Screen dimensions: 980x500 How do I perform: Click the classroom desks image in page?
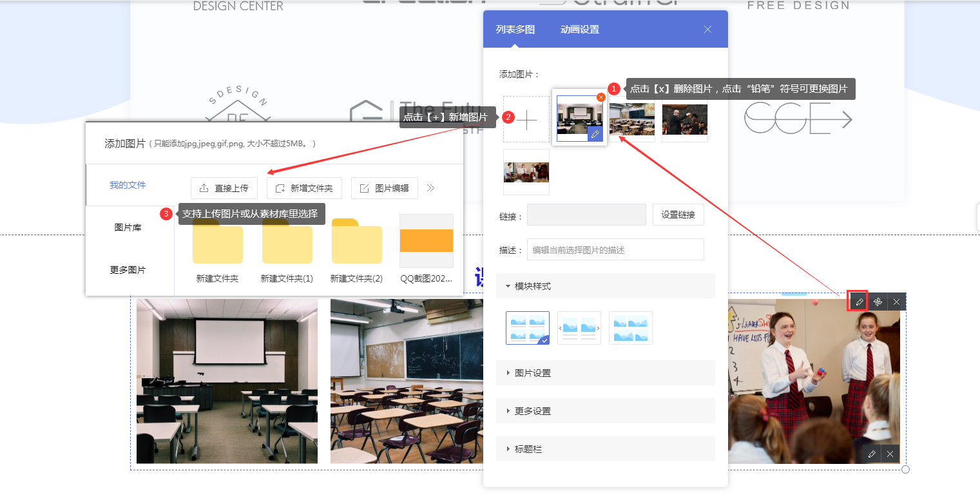pyautogui.click(x=406, y=381)
